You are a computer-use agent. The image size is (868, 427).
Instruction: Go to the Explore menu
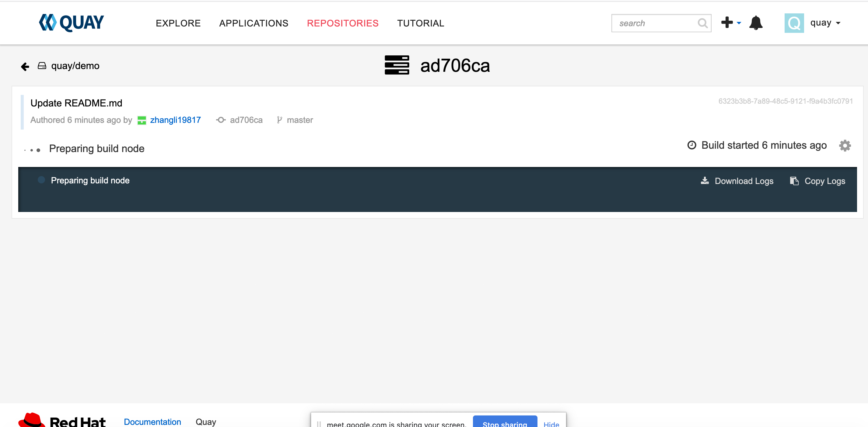[x=178, y=23]
